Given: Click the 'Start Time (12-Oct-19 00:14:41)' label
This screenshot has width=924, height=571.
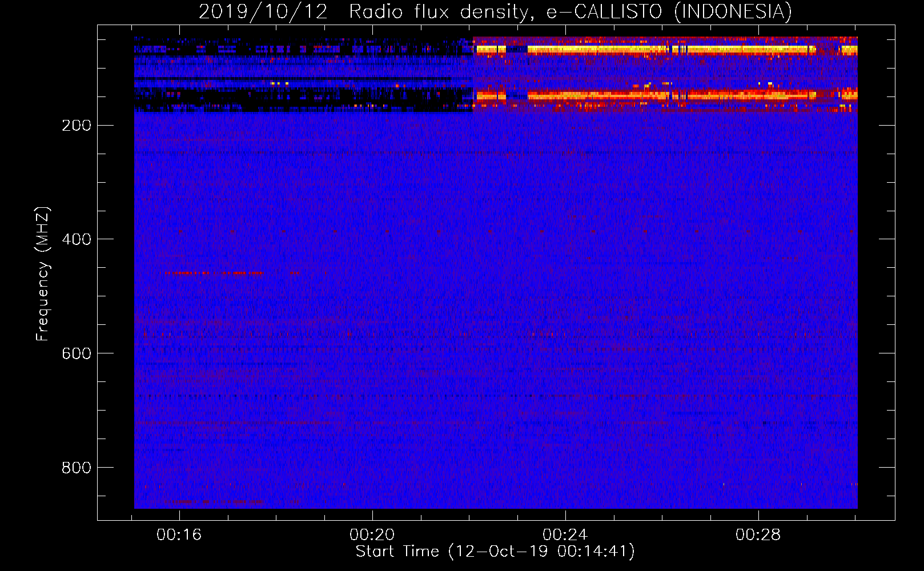Looking at the screenshot, I should point(495,552).
